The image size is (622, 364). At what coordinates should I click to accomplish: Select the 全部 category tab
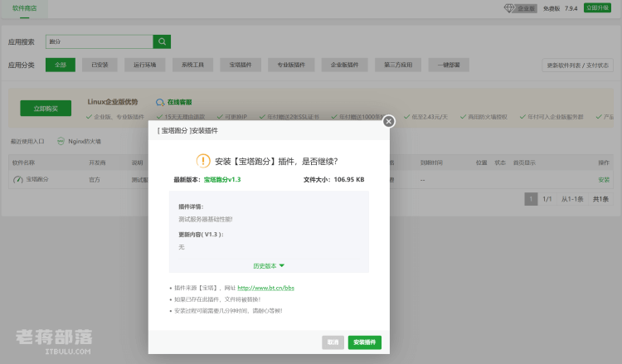pos(61,65)
